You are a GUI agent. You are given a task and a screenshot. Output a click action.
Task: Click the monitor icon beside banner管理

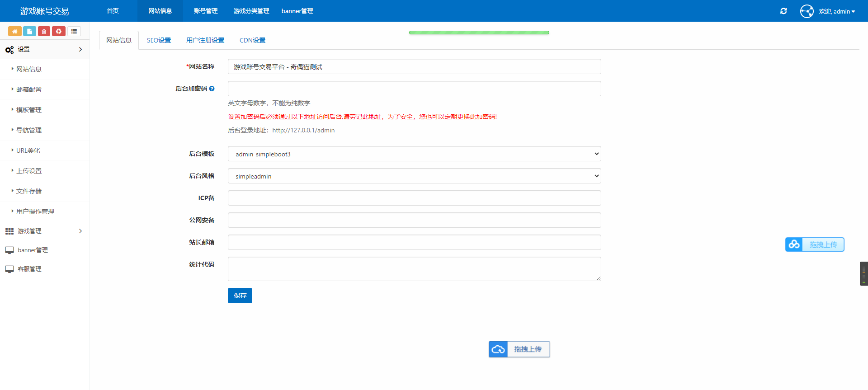tap(9, 250)
